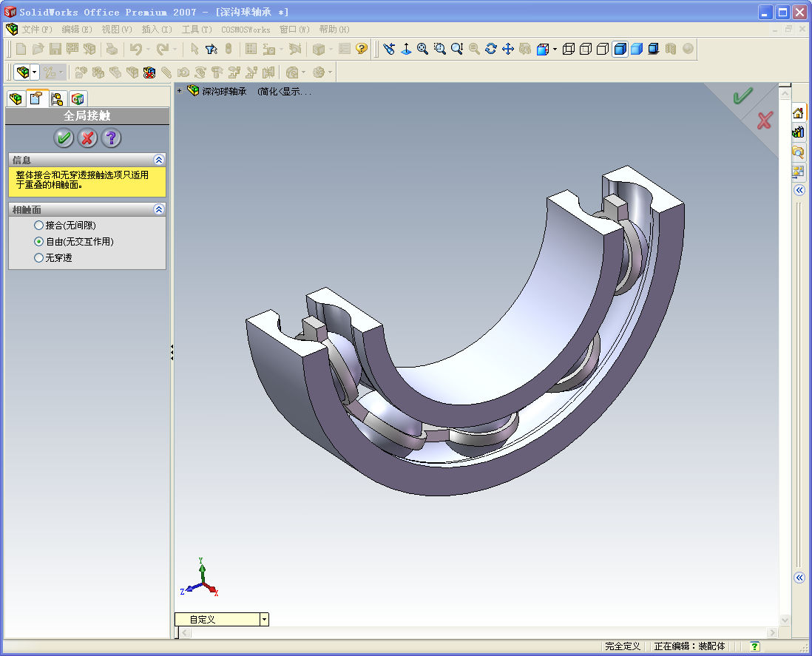Open the view orientation dropdown arrow
The image size is (812, 656).
[x=555, y=50]
